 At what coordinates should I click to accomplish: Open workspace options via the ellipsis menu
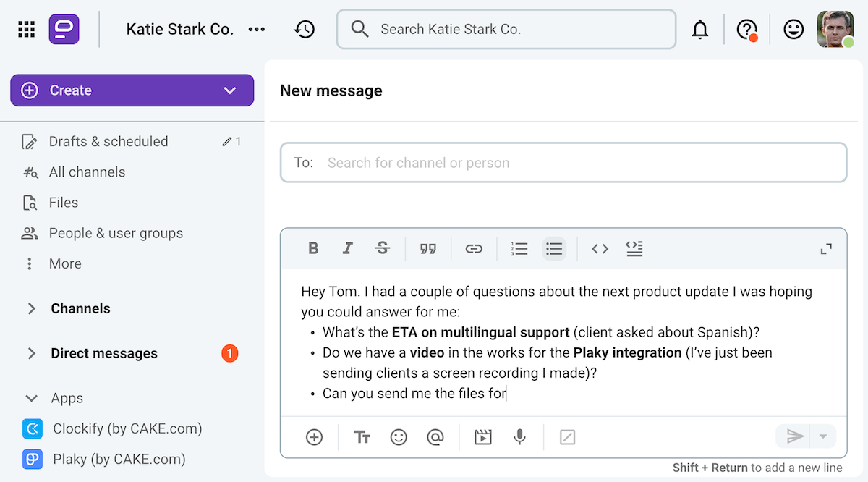(257, 29)
